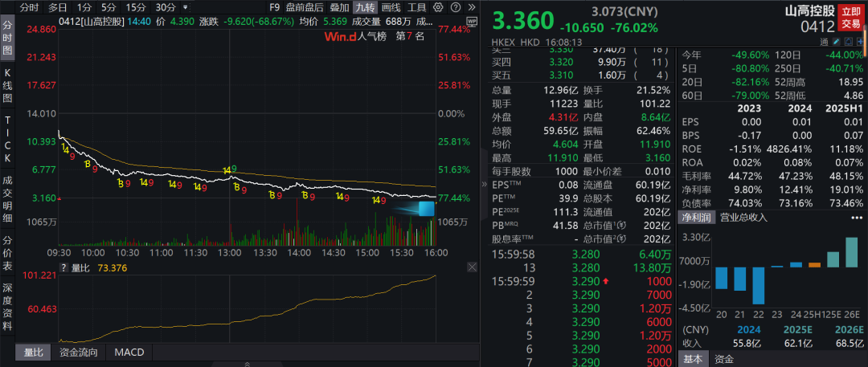Click the blue floating widget on chart
The image size is (868, 367).
pos(426,209)
